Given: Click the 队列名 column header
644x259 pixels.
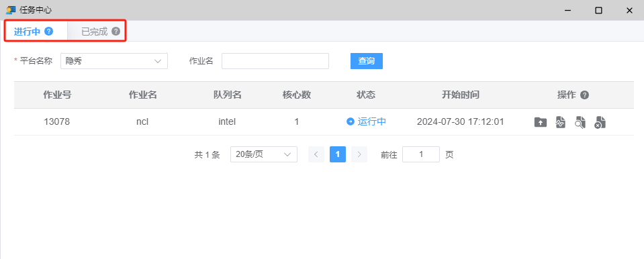Looking at the screenshot, I should click(x=227, y=95).
